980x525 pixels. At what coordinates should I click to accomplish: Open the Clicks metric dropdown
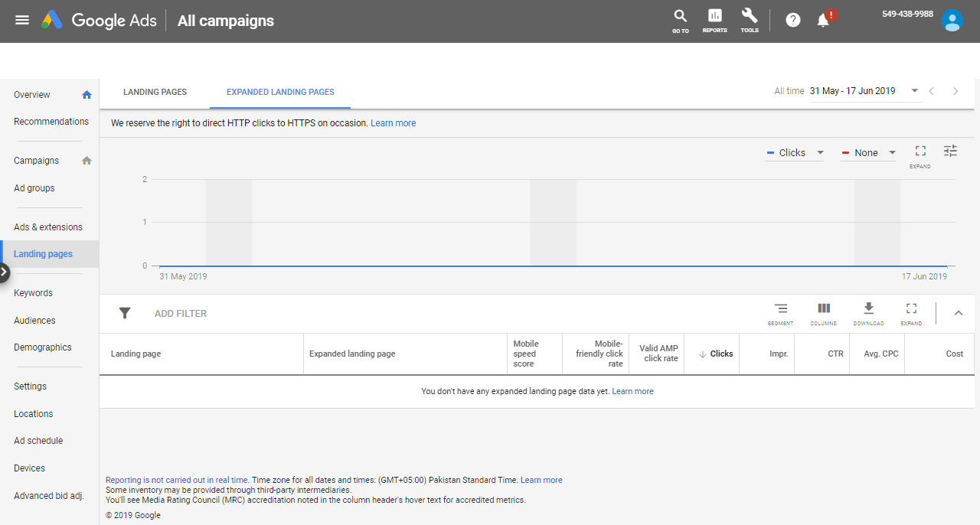[x=795, y=153]
